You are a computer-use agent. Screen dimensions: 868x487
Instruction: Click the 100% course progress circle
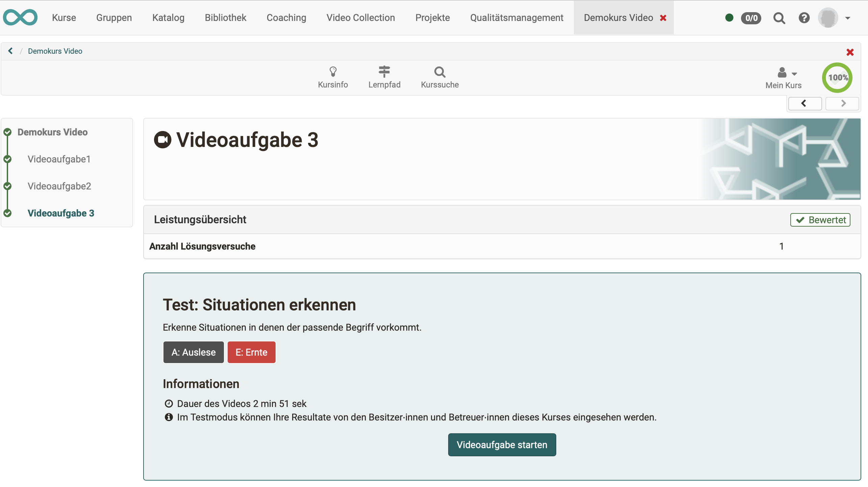[837, 77]
